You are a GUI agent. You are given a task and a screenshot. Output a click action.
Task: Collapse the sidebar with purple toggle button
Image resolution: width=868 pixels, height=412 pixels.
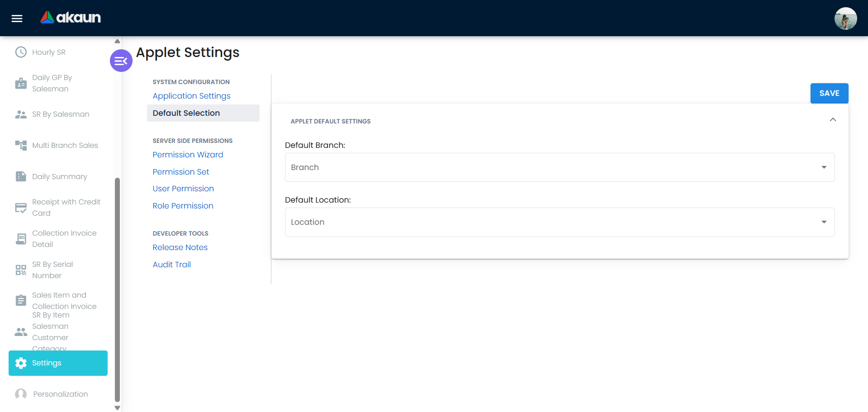pyautogui.click(x=120, y=60)
